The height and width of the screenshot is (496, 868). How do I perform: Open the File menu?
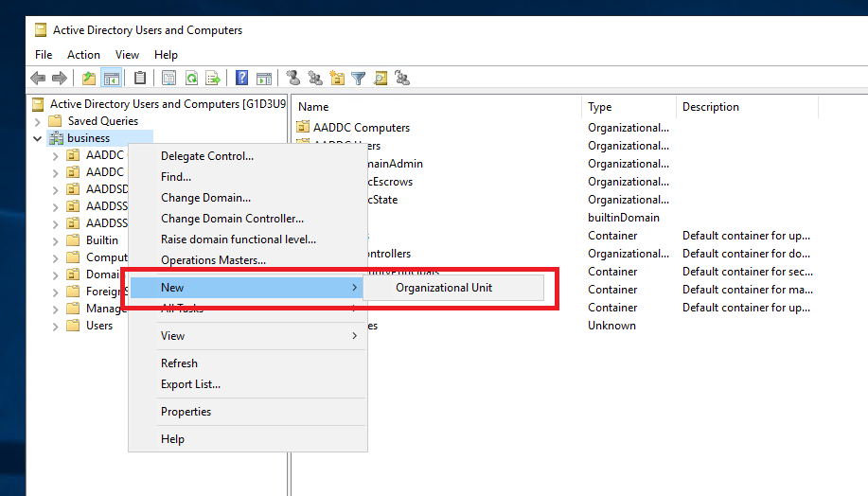pyautogui.click(x=44, y=55)
